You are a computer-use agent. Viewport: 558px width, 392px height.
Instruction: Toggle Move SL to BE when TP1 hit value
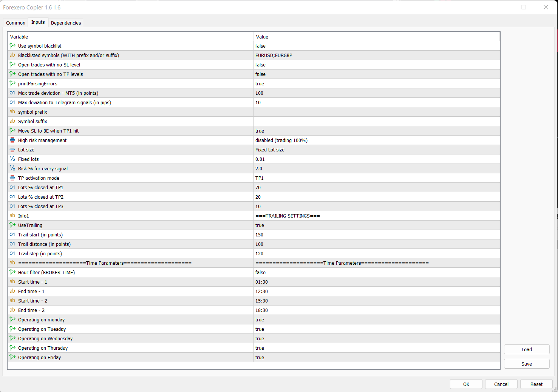point(377,131)
